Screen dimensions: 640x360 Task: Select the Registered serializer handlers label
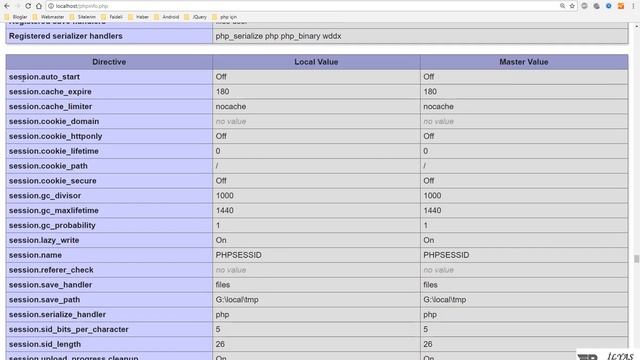(x=66, y=36)
